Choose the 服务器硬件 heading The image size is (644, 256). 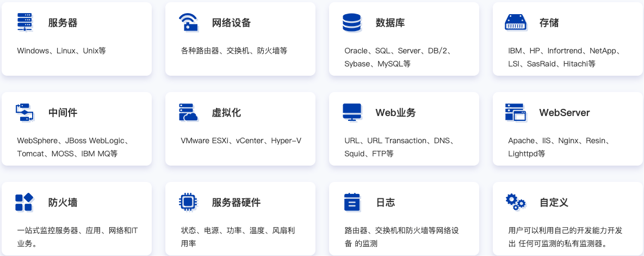(236, 203)
